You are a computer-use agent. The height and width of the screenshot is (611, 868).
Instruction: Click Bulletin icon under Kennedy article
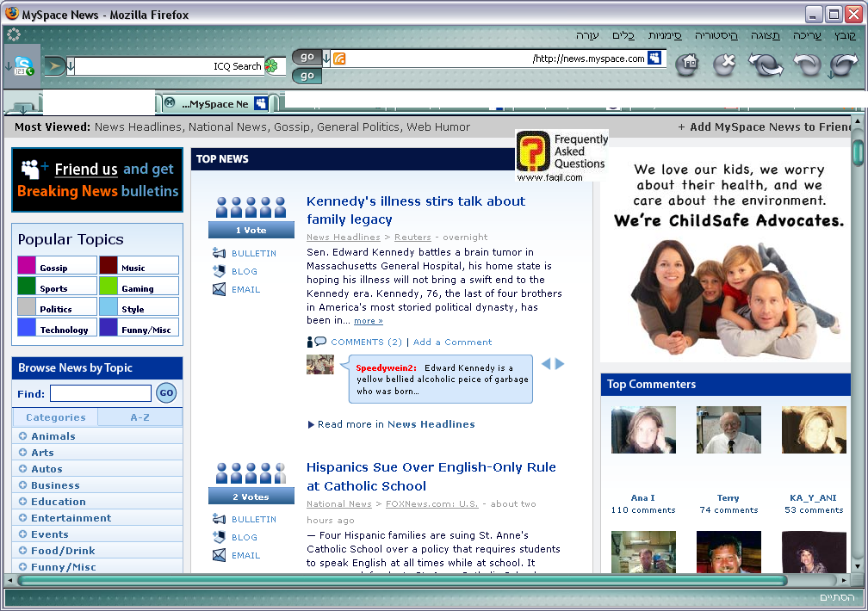pyautogui.click(x=219, y=253)
